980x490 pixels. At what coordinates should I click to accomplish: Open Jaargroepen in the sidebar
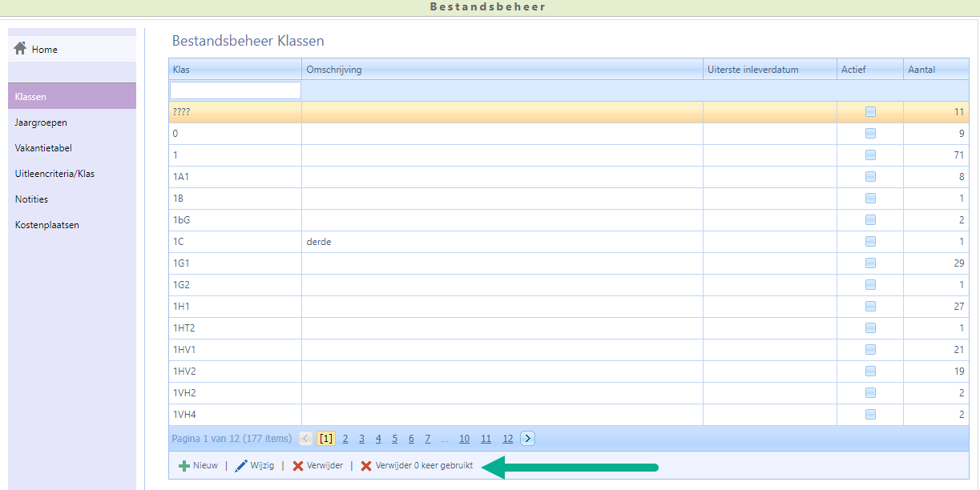click(x=41, y=122)
